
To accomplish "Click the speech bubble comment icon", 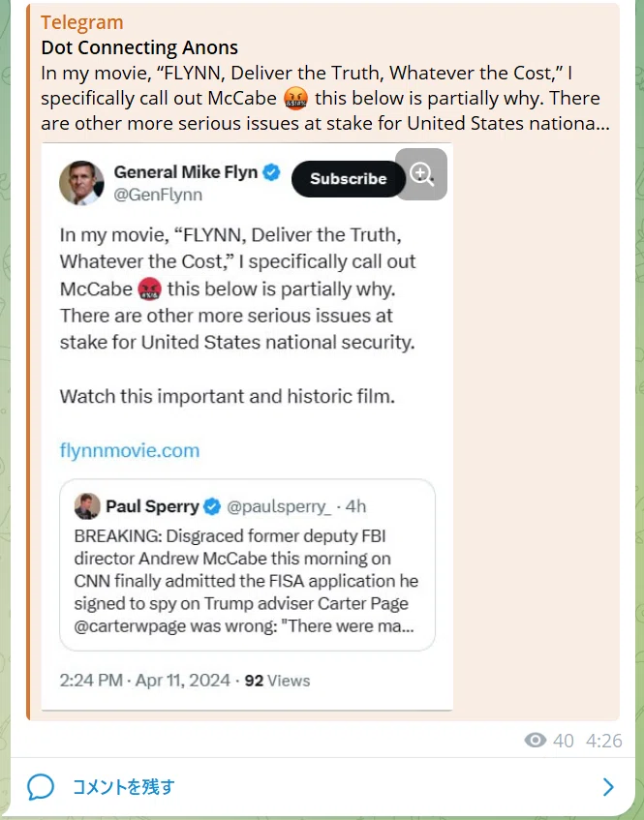I will [41, 786].
